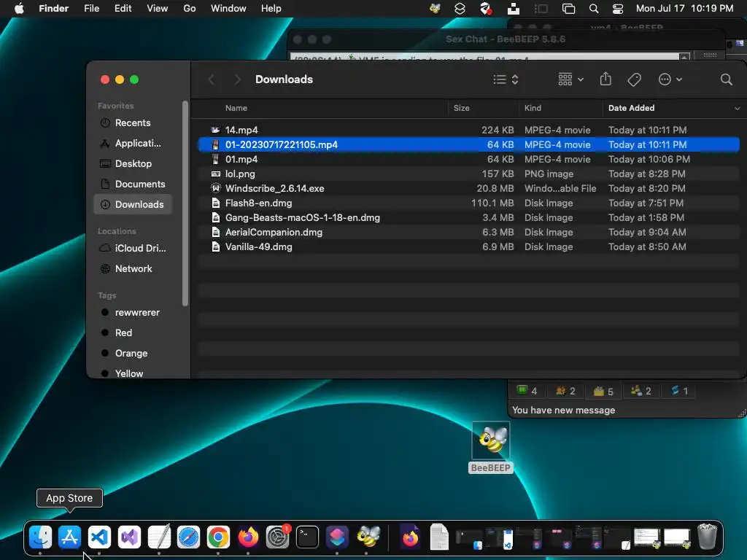Select the Red tag in sidebar

click(133, 332)
